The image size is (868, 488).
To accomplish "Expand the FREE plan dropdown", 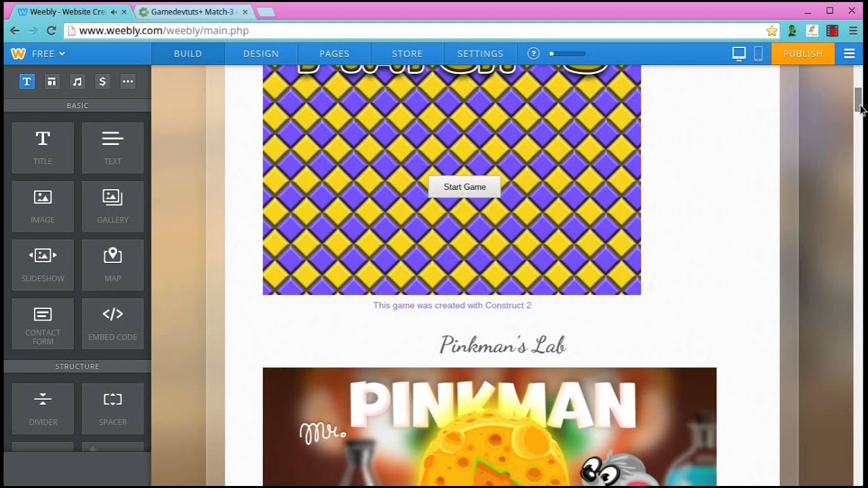I will [49, 54].
